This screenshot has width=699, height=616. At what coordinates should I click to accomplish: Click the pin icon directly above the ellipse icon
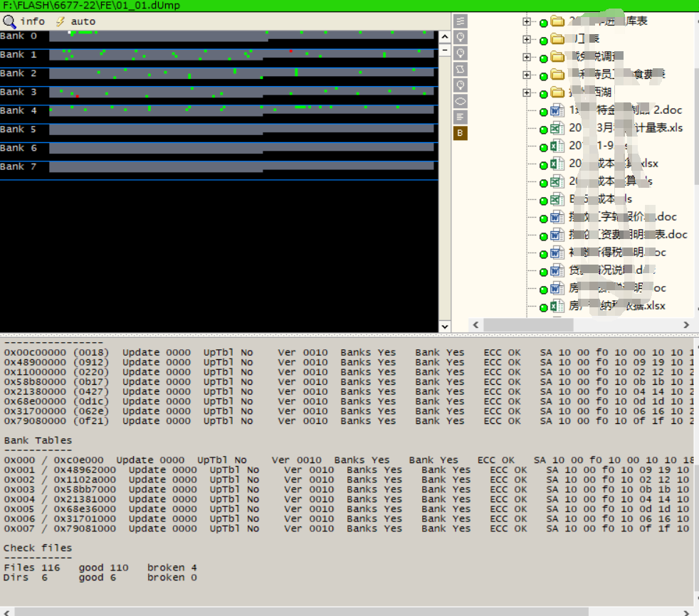(460, 85)
